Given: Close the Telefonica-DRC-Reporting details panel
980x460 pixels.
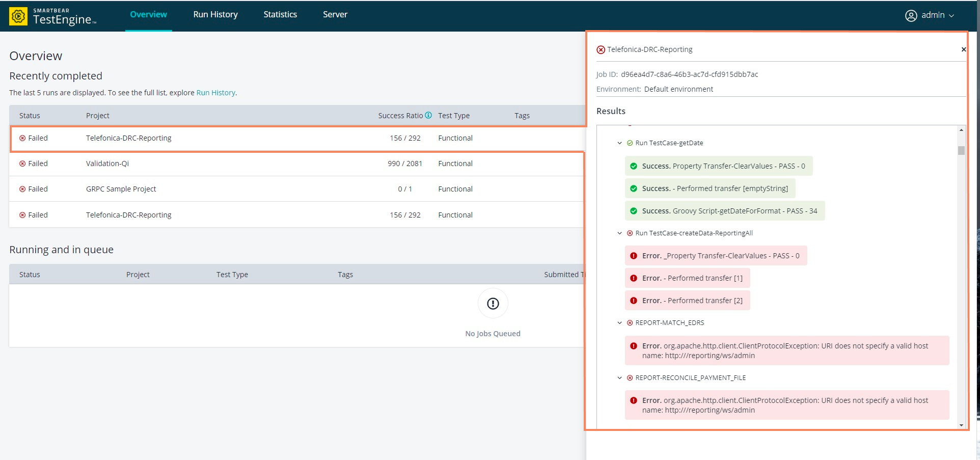Looking at the screenshot, I should pyautogui.click(x=963, y=49).
